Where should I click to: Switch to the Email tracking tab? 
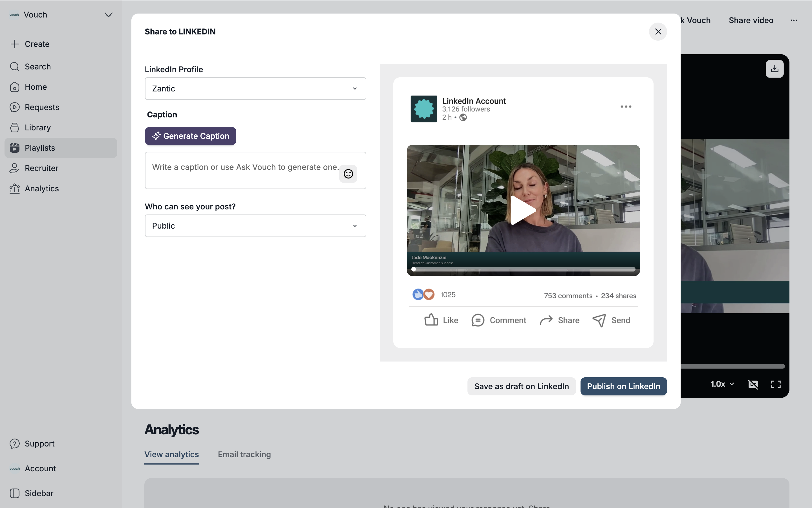(x=244, y=455)
